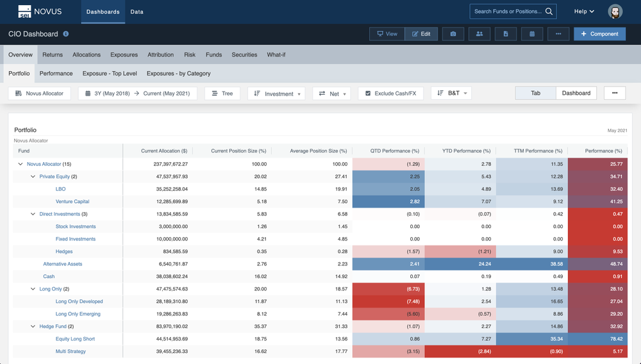This screenshot has width=641, height=364.
Task: Open the calendar icon in header toolbar
Action: click(x=531, y=34)
